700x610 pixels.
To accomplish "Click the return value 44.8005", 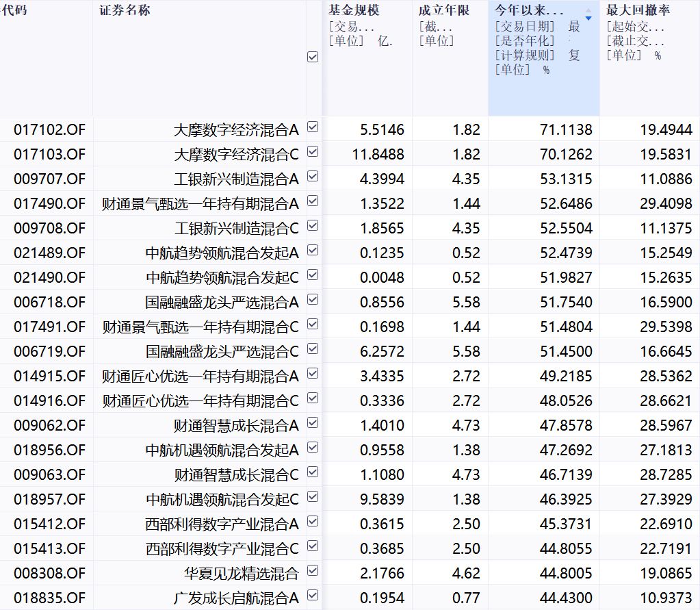I will [566, 573].
